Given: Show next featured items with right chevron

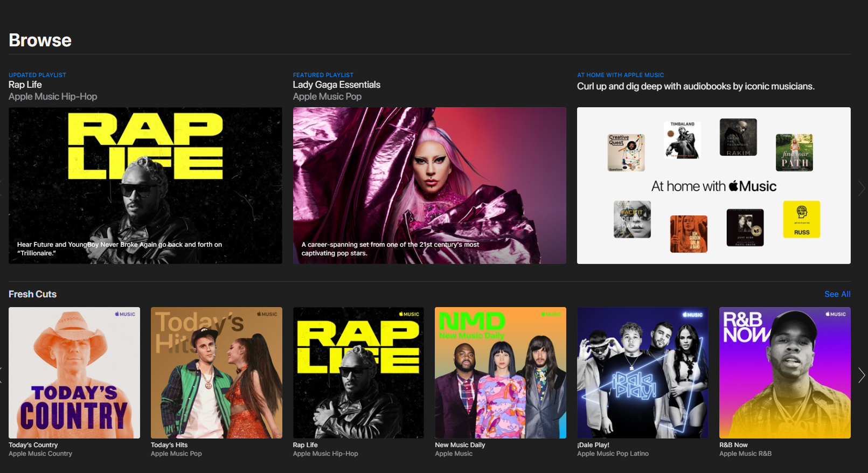Looking at the screenshot, I should tap(861, 188).
